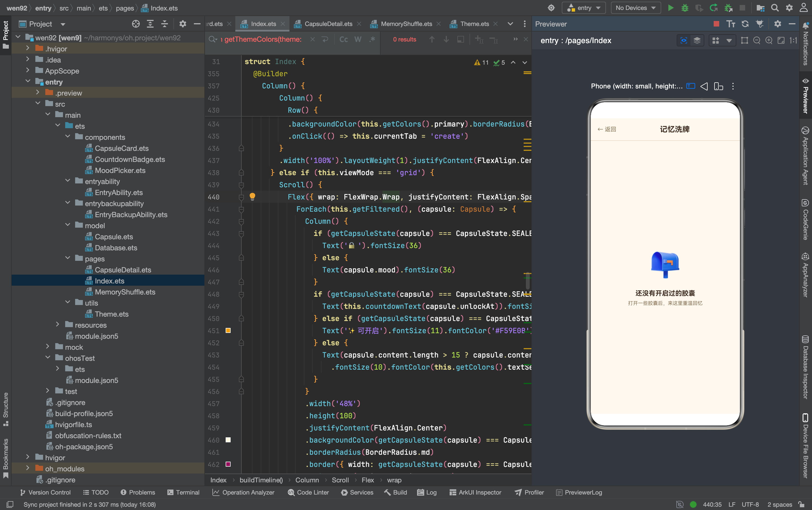Open Search Everywhere magnifier in the main toolbar
The width and height of the screenshot is (812, 510).
(775, 8)
